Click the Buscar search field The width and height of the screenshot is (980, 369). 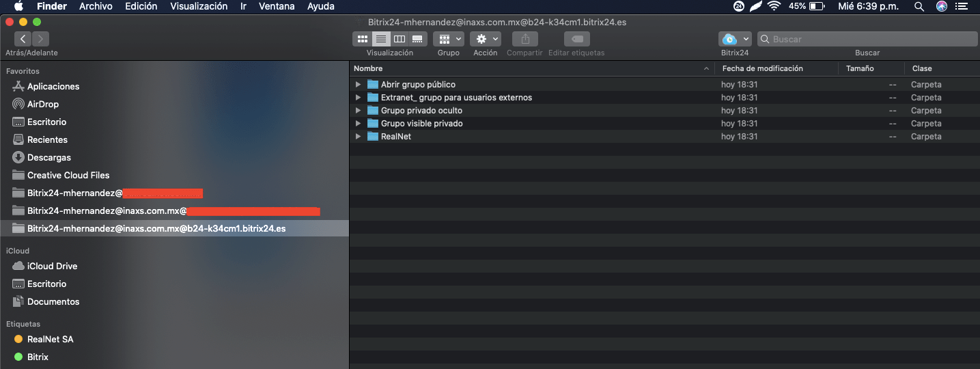tap(867, 39)
